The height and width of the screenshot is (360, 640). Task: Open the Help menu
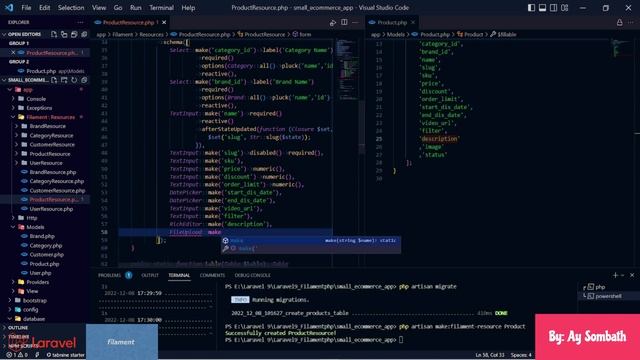pyautogui.click(x=188, y=8)
